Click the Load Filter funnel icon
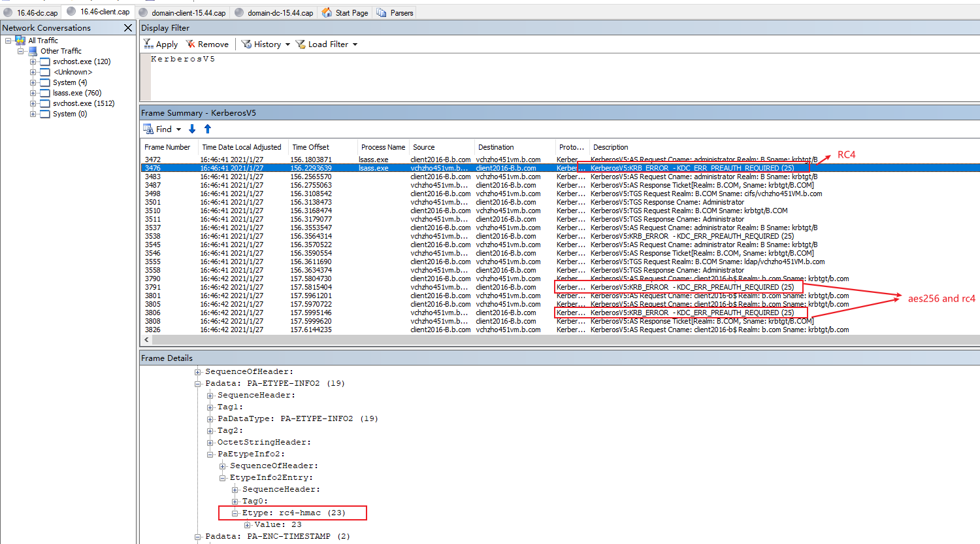This screenshot has width=980, height=544. pos(301,44)
